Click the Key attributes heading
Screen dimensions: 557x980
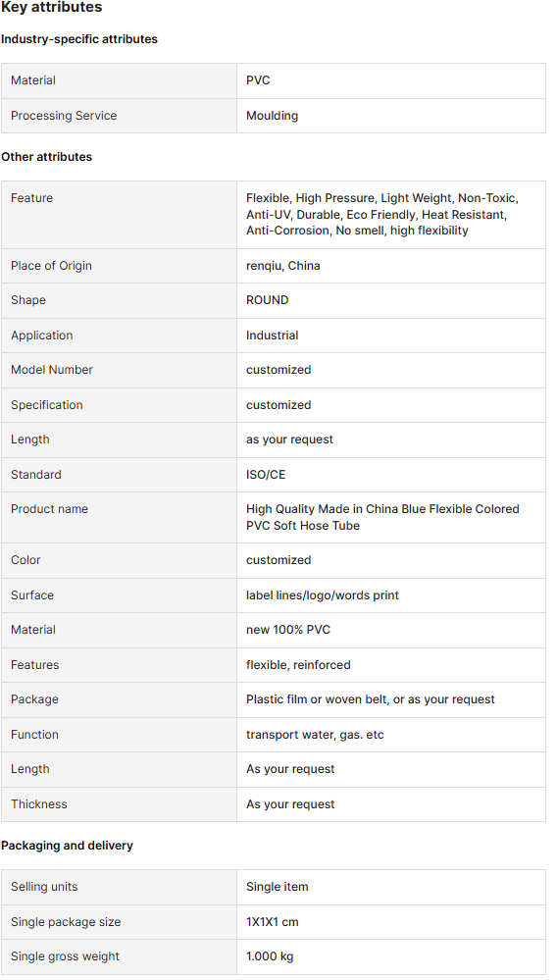52,8
